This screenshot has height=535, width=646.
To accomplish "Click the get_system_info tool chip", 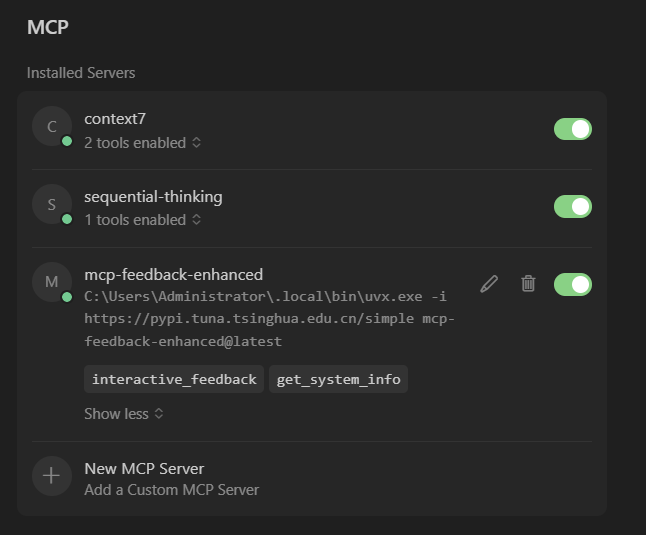I will (338, 379).
